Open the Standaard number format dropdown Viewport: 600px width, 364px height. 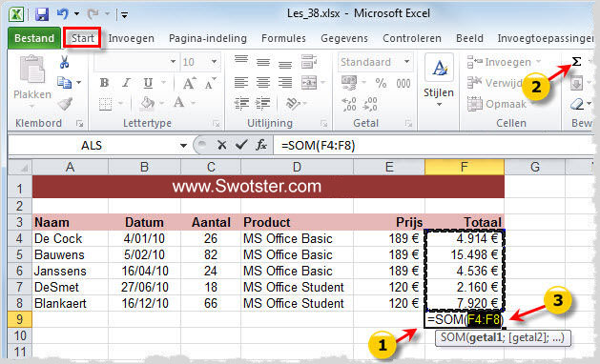(406, 62)
